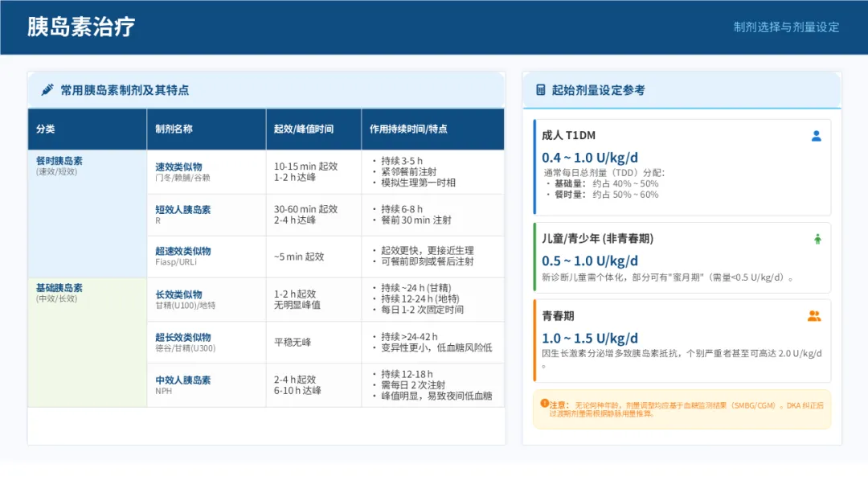Click the 0.5 ~ 1.0 U/kg/d dose value
Image resolution: width=868 pixels, height=489 pixels.
(590, 261)
